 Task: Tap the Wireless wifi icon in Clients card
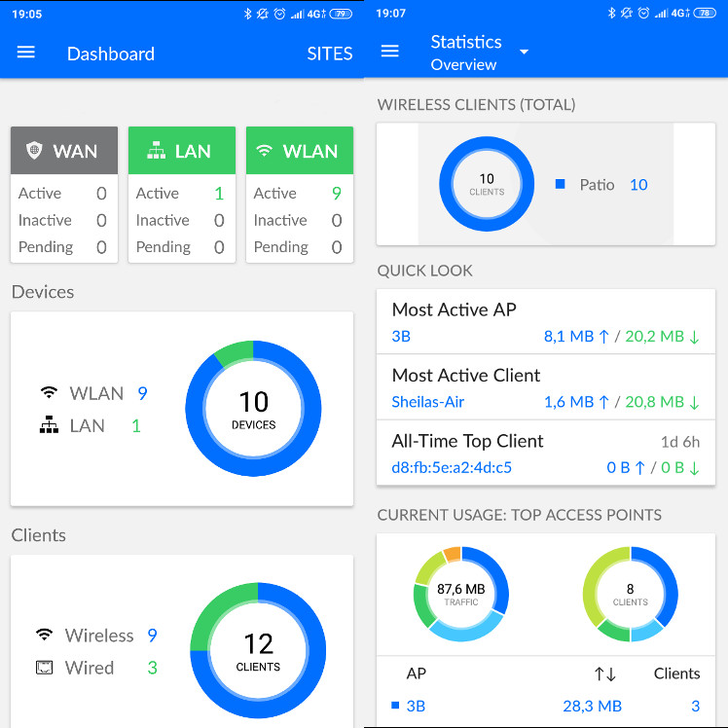[44, 636]
